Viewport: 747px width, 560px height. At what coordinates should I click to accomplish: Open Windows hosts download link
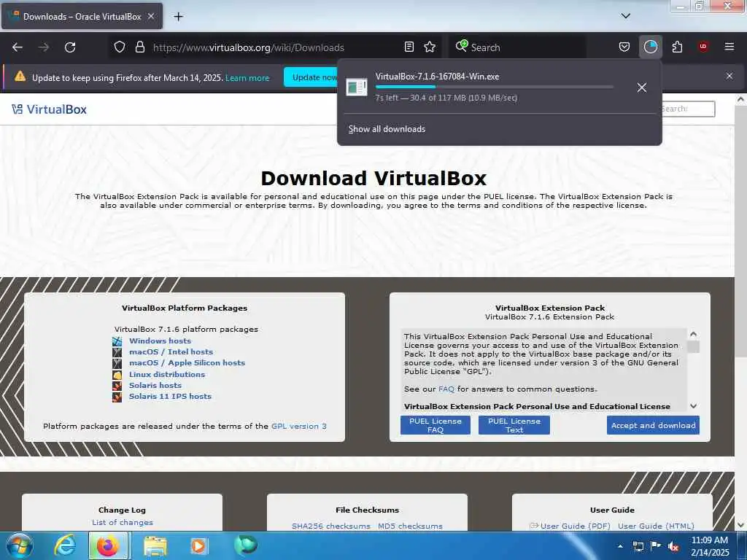[160, 341]
